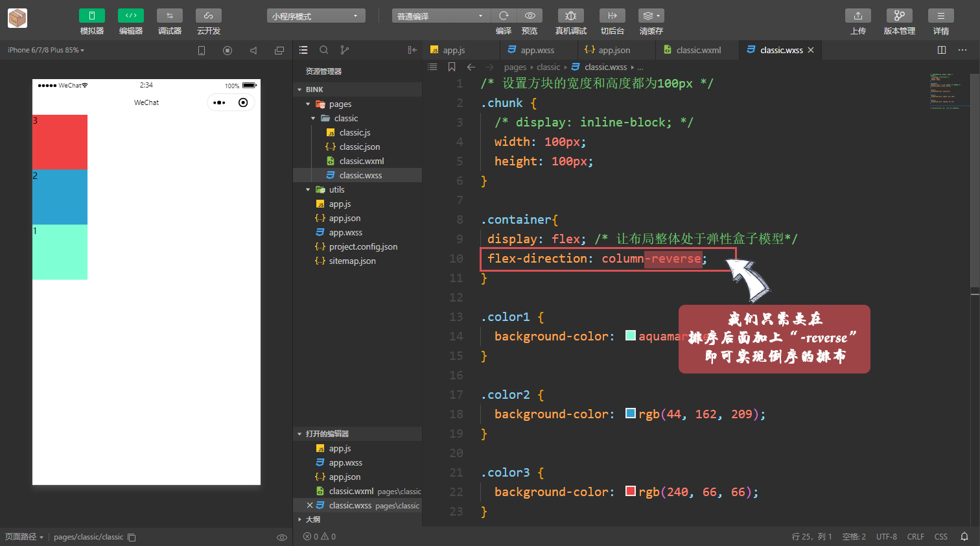Click the 切后台 switch-to-background icon
This screenshot has height=546, width=980.
click(612, 16)
